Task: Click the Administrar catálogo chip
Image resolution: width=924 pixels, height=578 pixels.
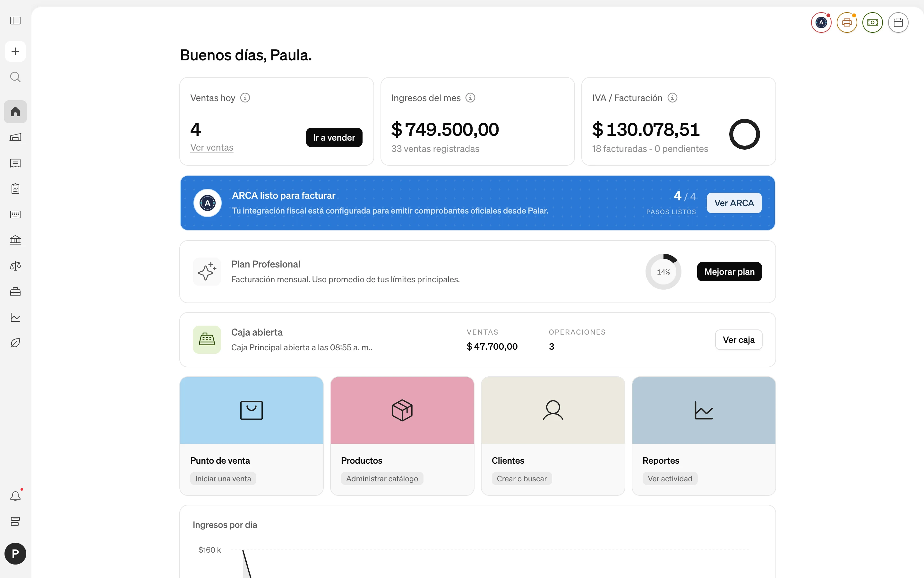Action: tap(382, 478)
